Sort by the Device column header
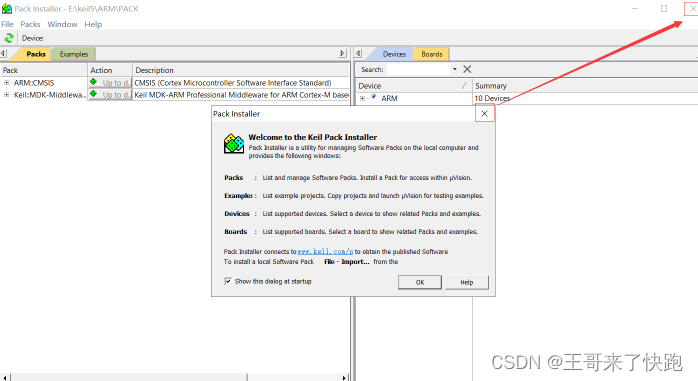 414,85
